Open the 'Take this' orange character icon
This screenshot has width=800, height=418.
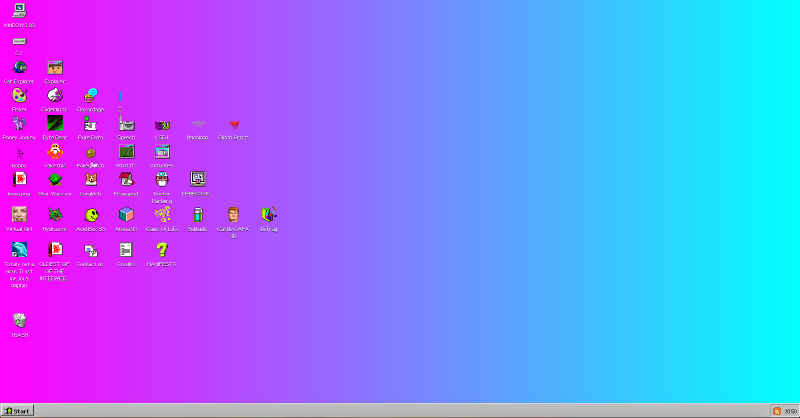[x=55, y=152]
